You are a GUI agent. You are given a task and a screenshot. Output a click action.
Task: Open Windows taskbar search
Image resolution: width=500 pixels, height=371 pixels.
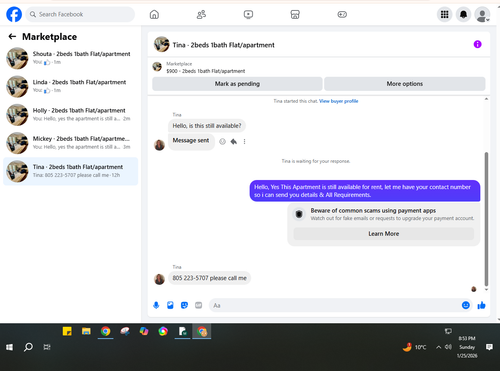click(x=28, y=347)
